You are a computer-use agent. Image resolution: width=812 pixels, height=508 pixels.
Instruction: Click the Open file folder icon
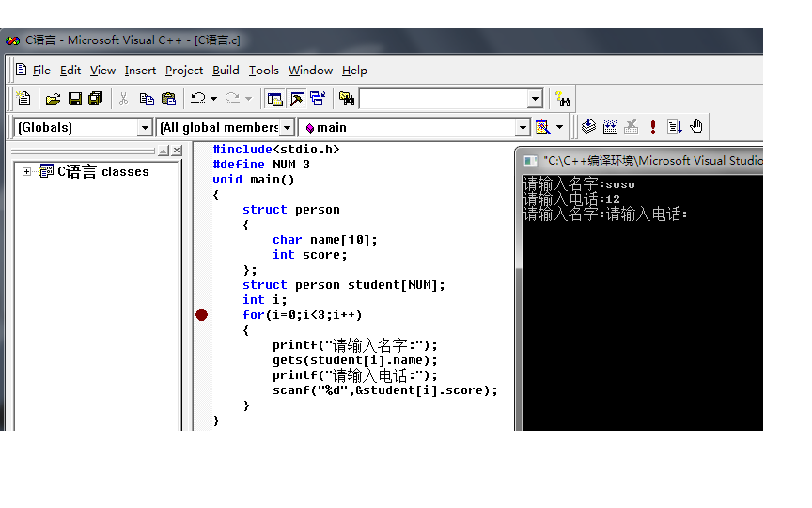click(x=53, y=99)
